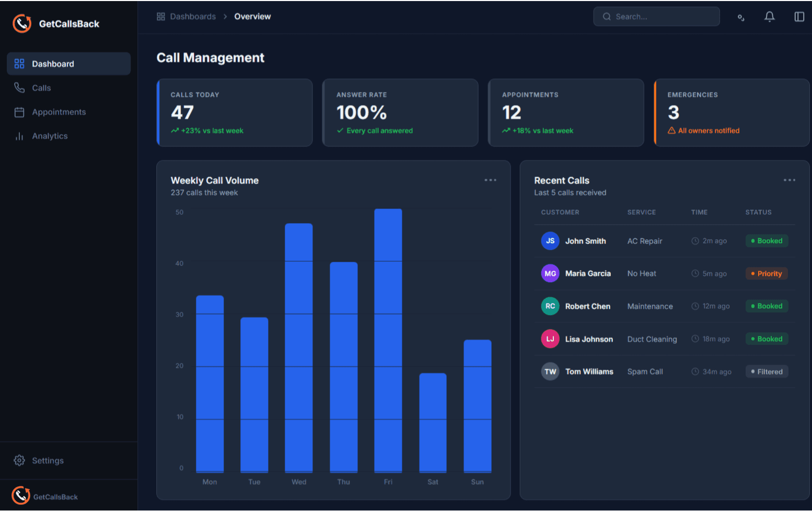Open the Recent Calls options menu

tap(790, 180)
